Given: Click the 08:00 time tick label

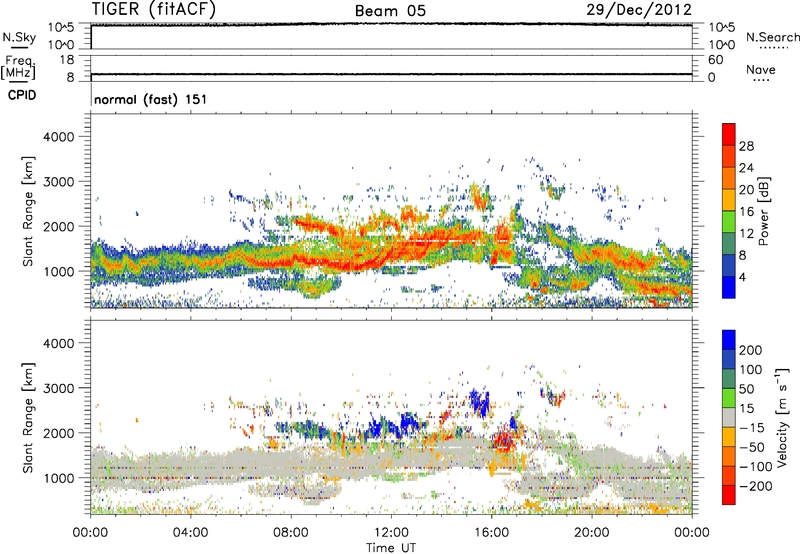Looking at the screenshot, I should 290,533.
